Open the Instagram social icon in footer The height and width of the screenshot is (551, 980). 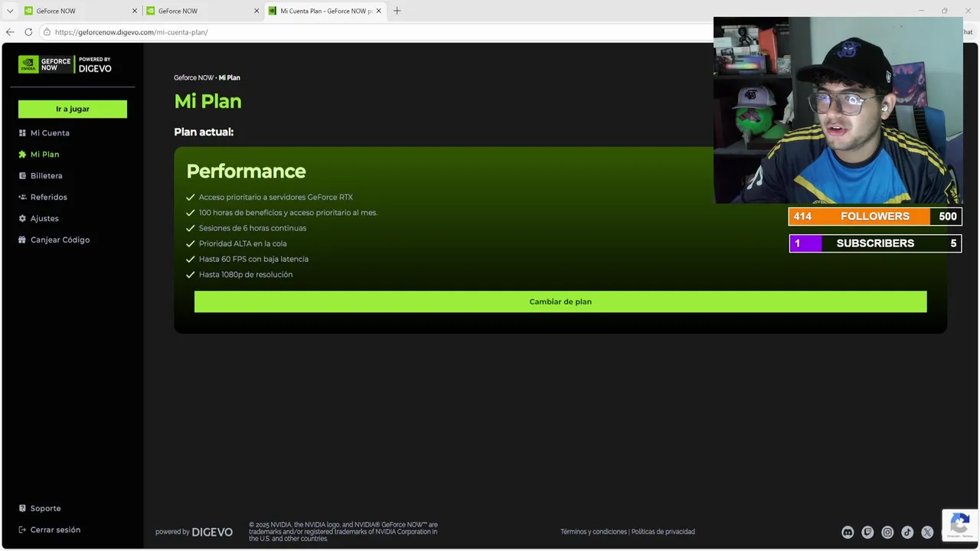click(887, 532)
